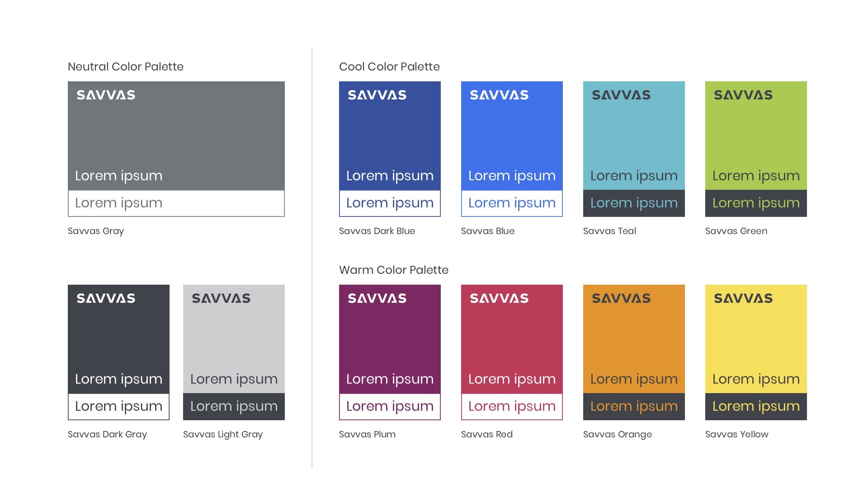Image resolution: width=868 pixels, height=488 pixels.
Task: Click the dark Lorem ipsum strip with orange text
Action: (x=634, y=407)
